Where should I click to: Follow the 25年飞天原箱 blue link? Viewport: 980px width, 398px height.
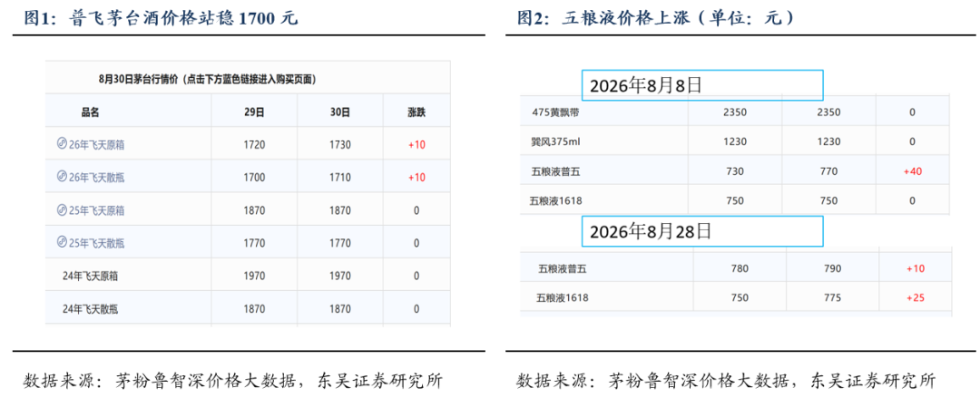coord(96,210)
